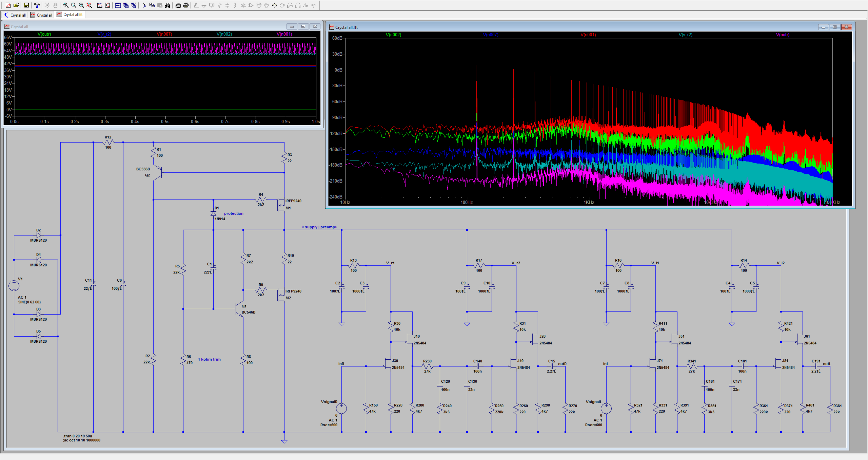Click the 1KHz frequency axis label

(x=589, y=202)
